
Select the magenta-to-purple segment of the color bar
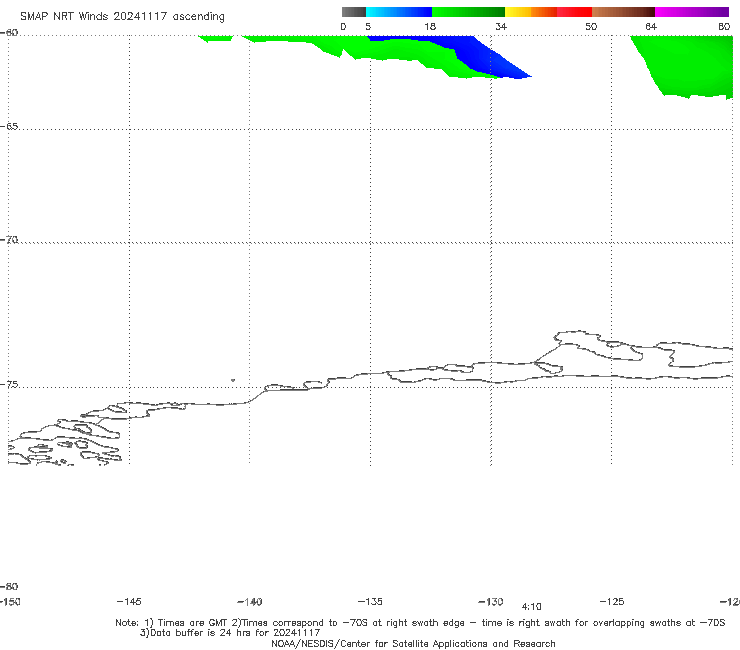coord(692,12)
